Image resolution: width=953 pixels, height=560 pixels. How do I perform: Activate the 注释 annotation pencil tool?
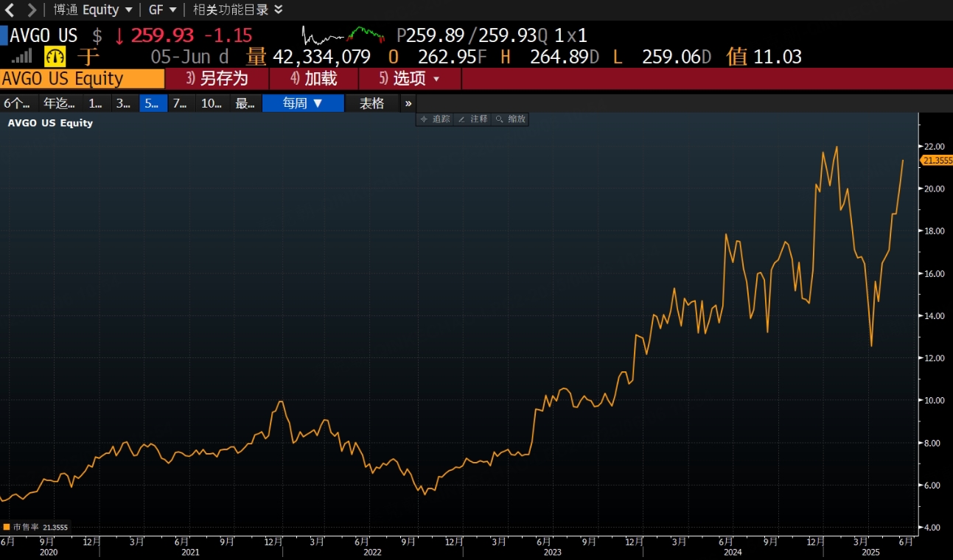coord(472,119)
